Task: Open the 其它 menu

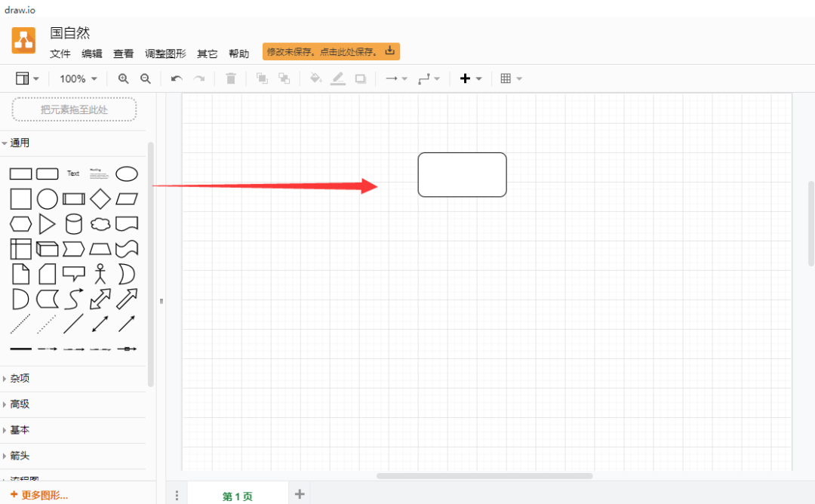Action: pyautogui.click(x=207, y=54)
